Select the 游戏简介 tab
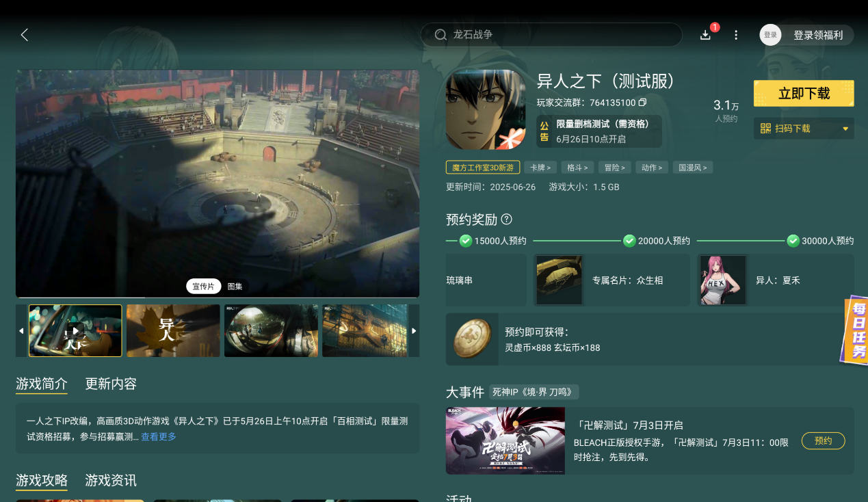This screenshot has height=502, width=868. (x=42, y=384)
